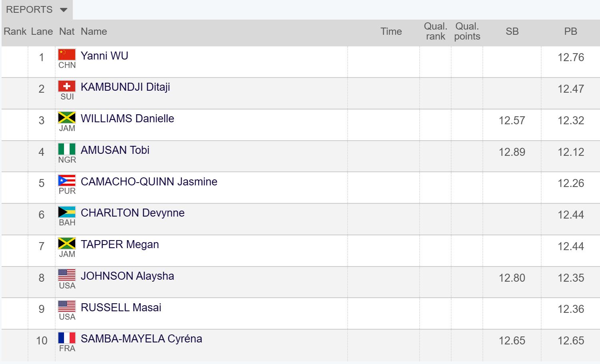The image size is (600, 364).
Task: Open KAMBUNDJI Ditaji athlete link
Action: [x=125, y=87]
